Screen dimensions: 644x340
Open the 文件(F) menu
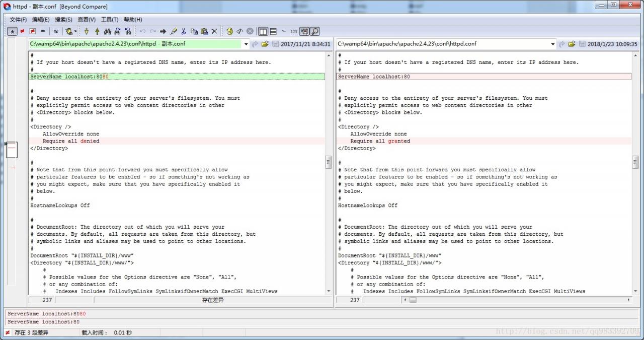(x=18, y=20)
